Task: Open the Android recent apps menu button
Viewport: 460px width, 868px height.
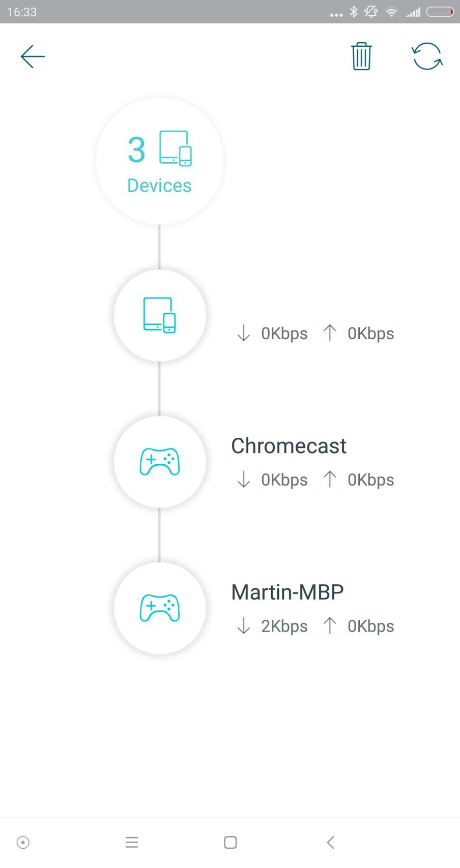Action: pos(132,843)
